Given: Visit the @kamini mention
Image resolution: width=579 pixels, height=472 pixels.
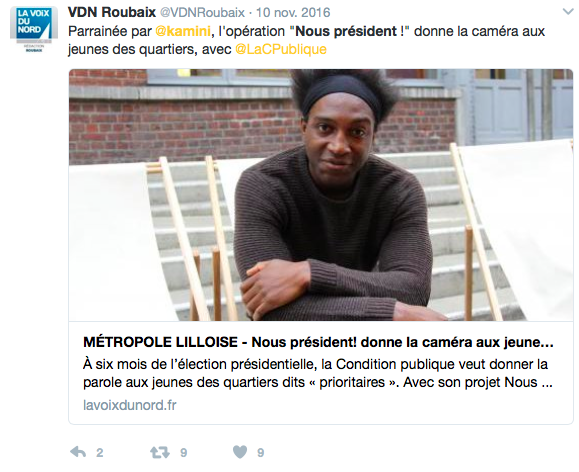Looking at the screenshot, I should (183, 31).
